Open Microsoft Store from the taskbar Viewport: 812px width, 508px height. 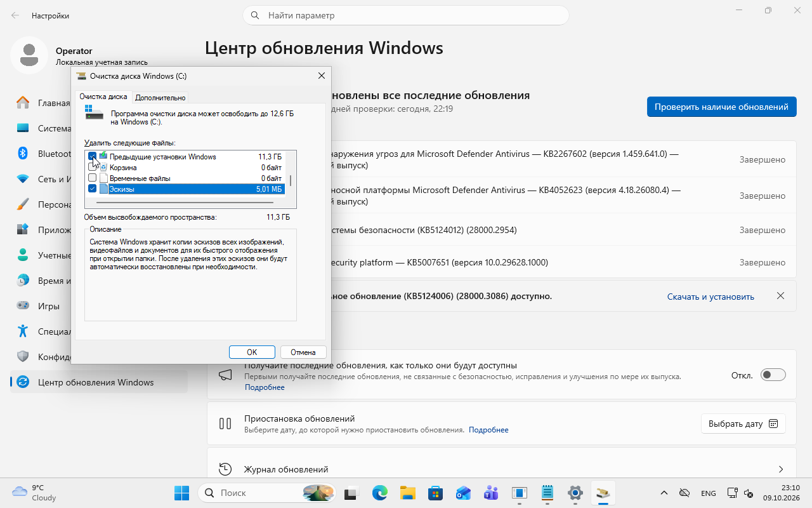435,493
